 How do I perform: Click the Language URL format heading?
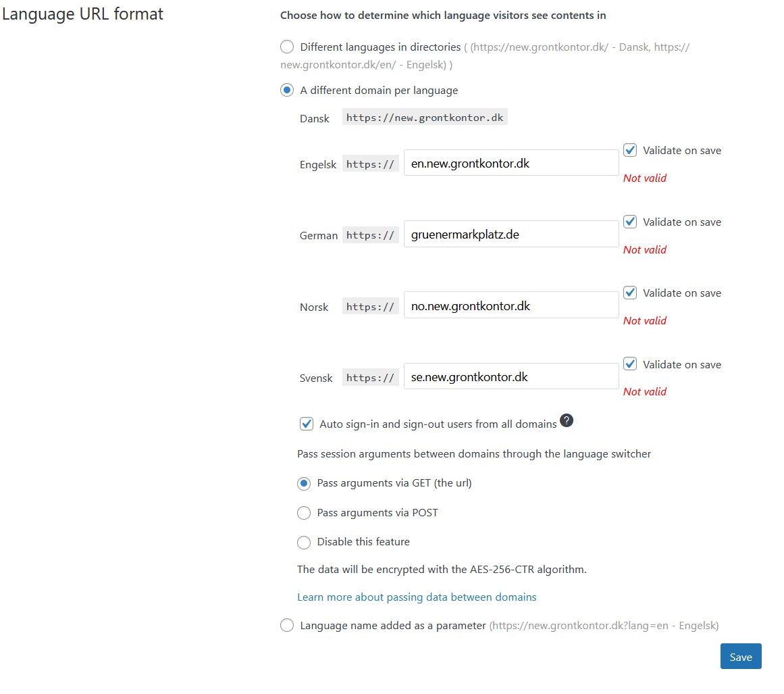click(x=82, y=14)
